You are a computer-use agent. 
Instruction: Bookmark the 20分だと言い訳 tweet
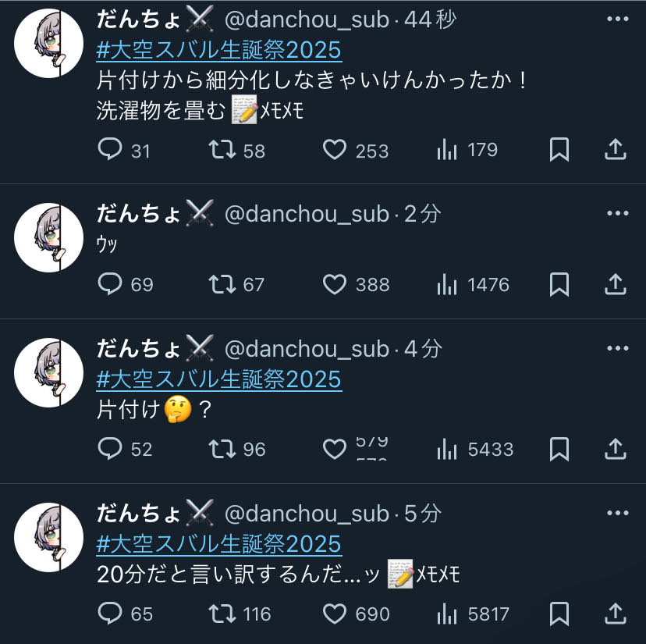point(559,614)
